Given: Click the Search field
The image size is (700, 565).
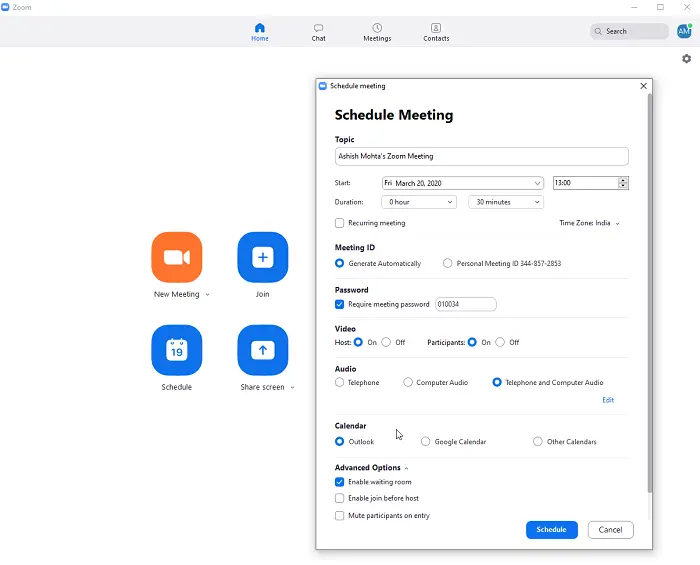Looking at the screenshot, I should click(x=629, y=31).
